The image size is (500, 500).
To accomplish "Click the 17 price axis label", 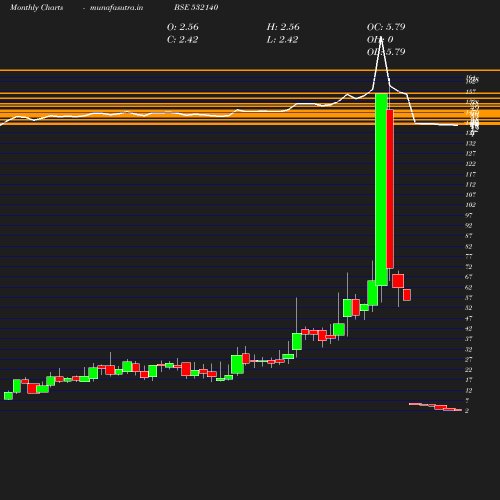I will [x=469, y=380].
